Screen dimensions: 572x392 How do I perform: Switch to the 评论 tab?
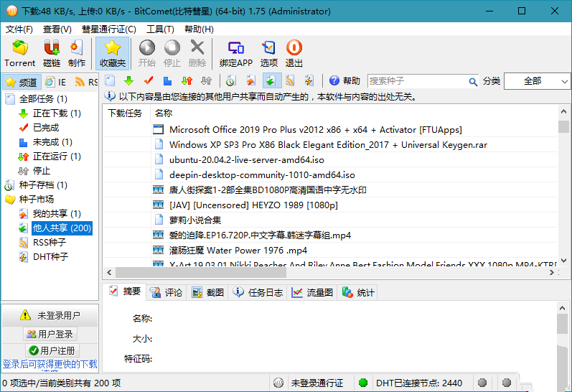tap(167, 293)
